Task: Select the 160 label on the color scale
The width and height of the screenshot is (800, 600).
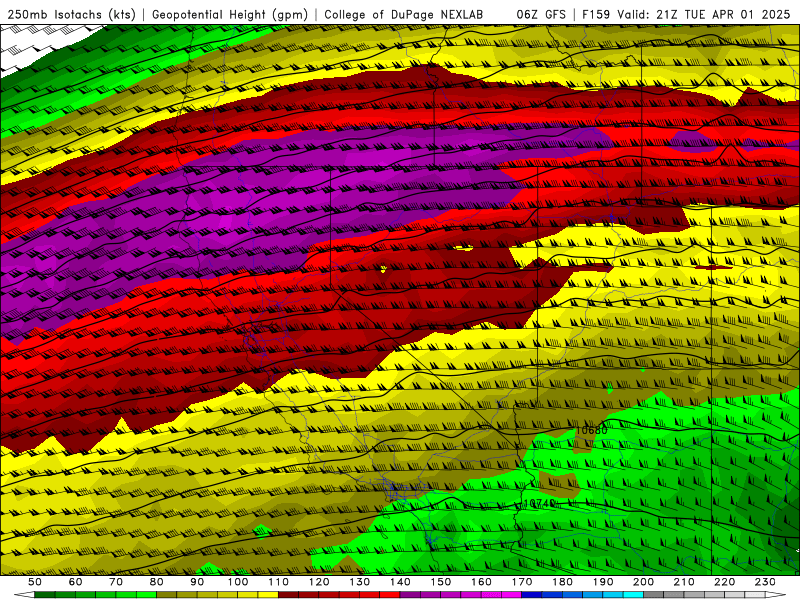Action: coord(481,582)
